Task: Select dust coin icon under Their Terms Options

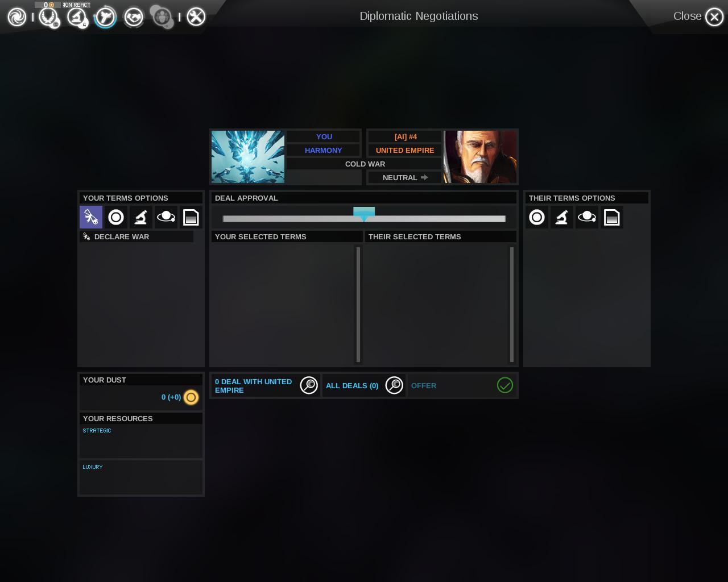Action: [x=537, y=217]
